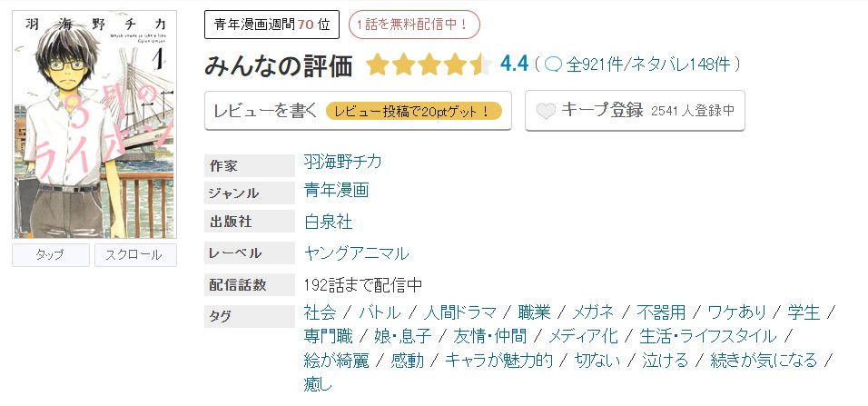Click the speech bubble review count icon
Screen dimensions: 868x406
point(553,64)
